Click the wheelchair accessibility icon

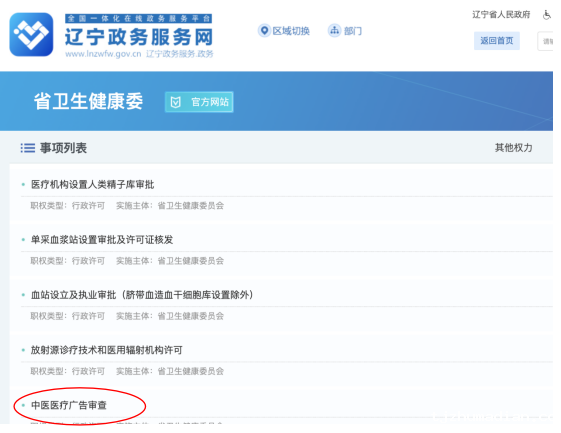click(547, 15)
